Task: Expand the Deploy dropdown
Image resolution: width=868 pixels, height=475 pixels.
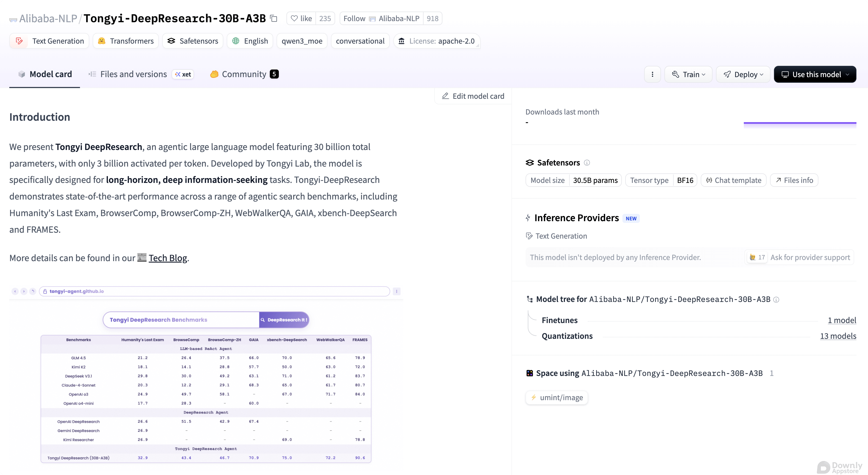Action: point(743,74)
